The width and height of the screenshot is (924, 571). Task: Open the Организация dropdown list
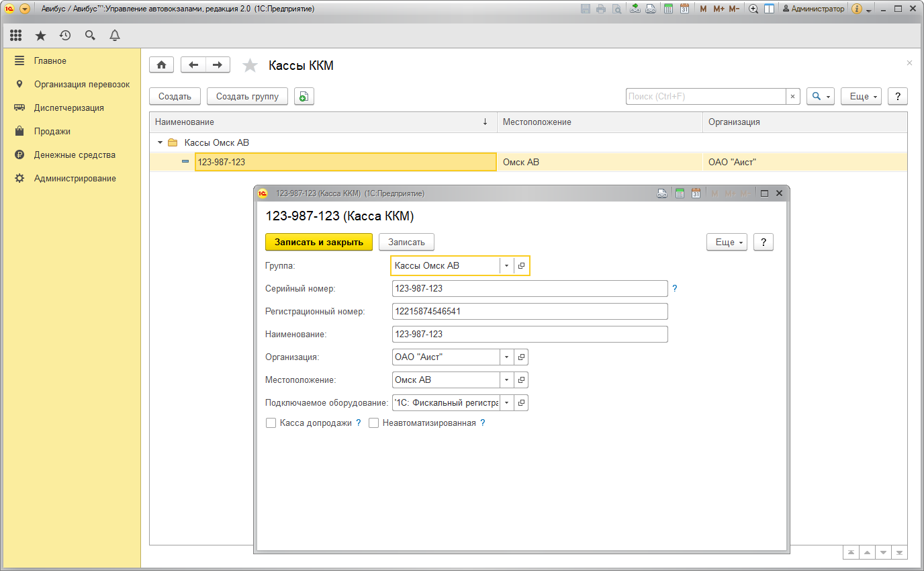click(x=507, y=357)
